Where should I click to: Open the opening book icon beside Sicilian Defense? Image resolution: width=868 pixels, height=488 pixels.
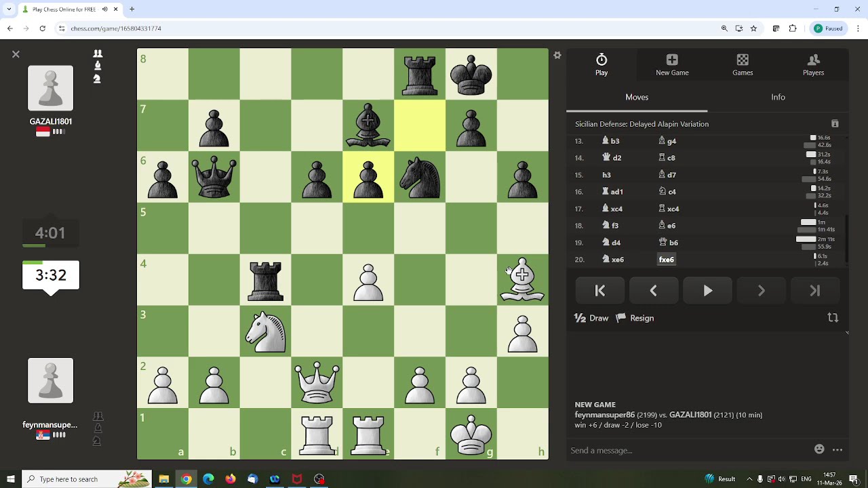pyautogui.click(x=835, y=124)
